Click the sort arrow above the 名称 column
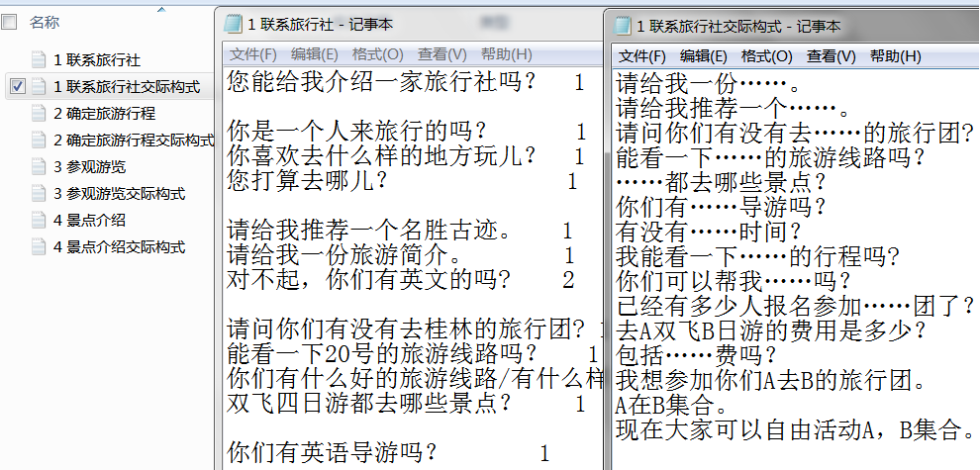The image size is (980, 470). coord(161,9)
